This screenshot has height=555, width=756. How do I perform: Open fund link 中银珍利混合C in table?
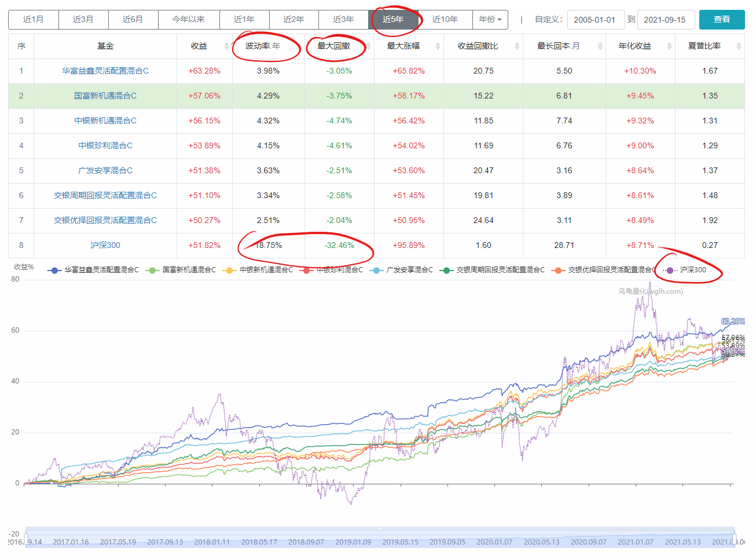click(x=105, y=145)
